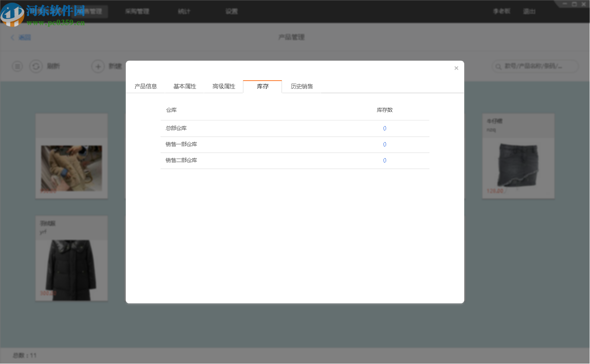Click the magnifier icon in the search box
The width and height of the screenshot is (590, 364).
pyautogui.click(x=498, y=66)
